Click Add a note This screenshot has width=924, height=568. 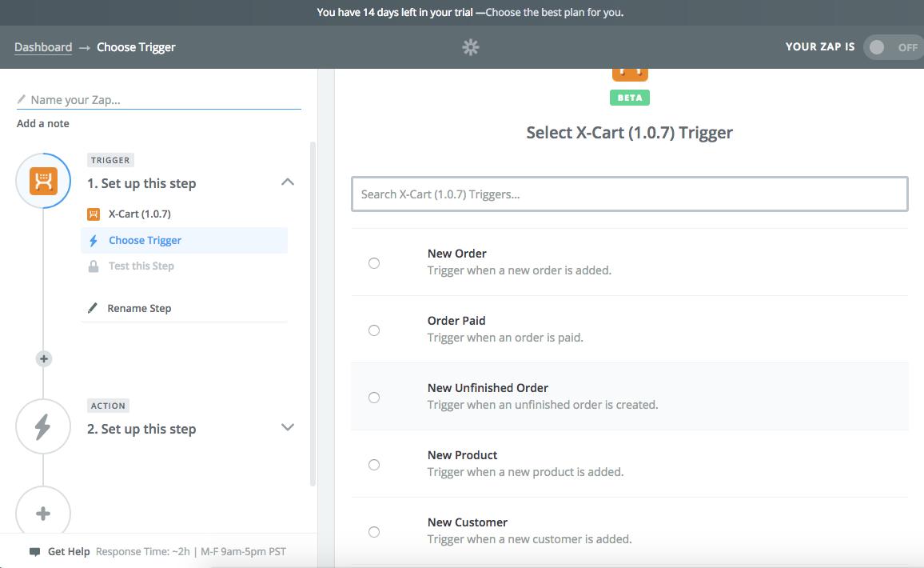click(43, 123)
